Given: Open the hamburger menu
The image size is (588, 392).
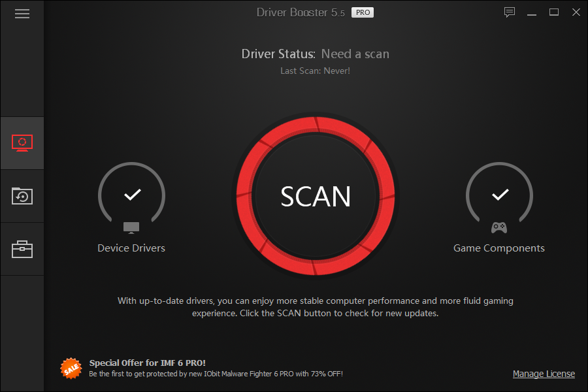Looking at the screenshot, I should 22,14.
